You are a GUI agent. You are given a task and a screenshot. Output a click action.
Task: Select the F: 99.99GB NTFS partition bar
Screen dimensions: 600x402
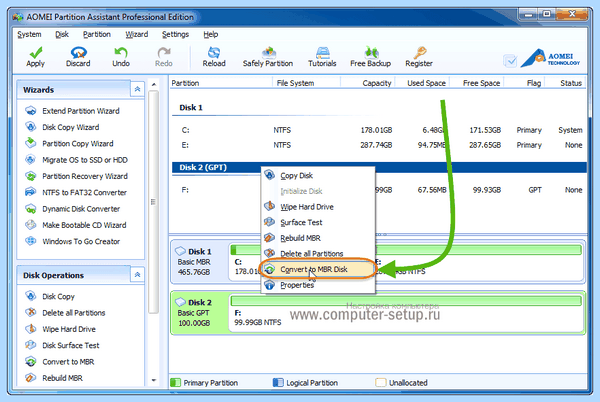[406, 313]
